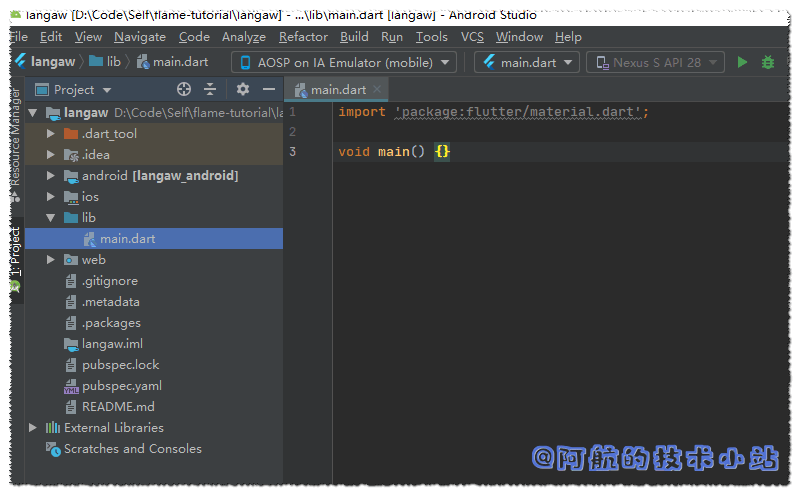Close the main.dart editor tab
The height and width of the screenshot is (495, 800).
pos(377,90)
